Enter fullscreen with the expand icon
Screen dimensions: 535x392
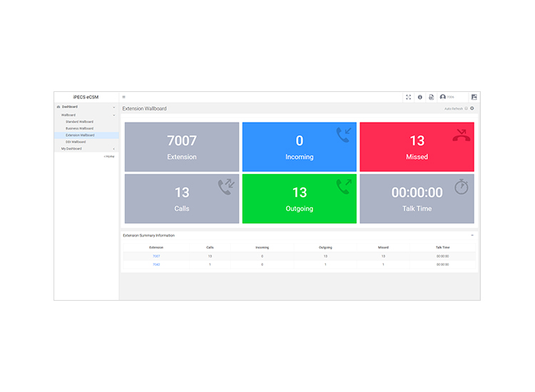coord(409,97)
